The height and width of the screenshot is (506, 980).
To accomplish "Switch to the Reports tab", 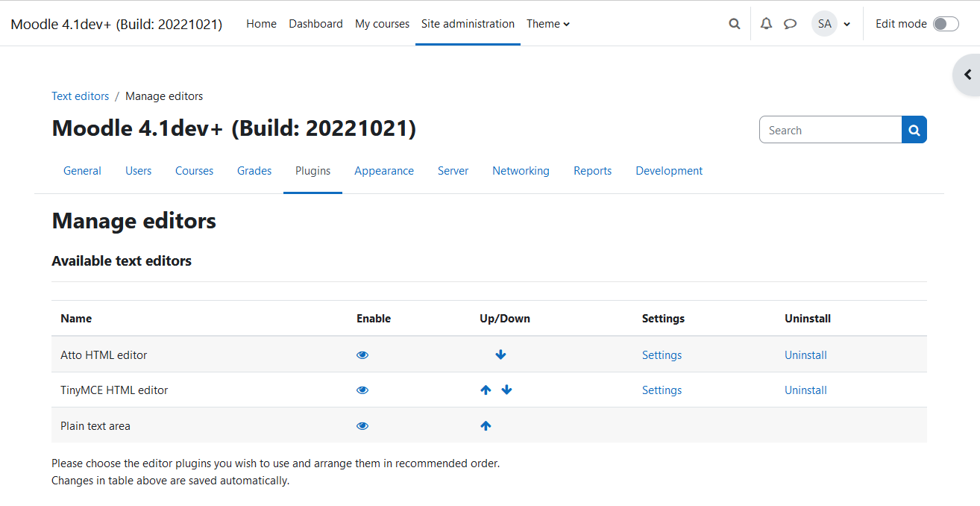I will 592,171.
